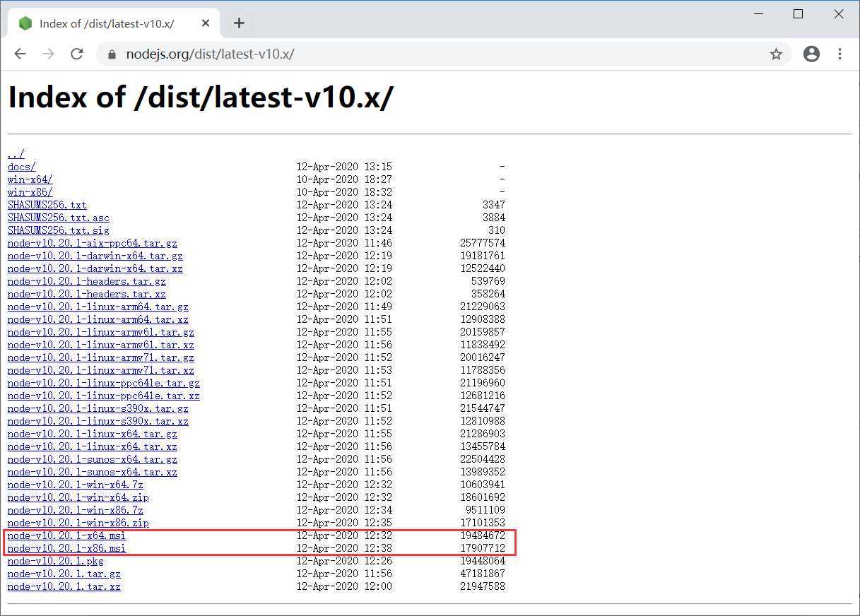This screenshot has height=616, width=860.
Task: Download node-v10.20.1-linux-ppc64le.tar.gz
Action: (104, 383)
